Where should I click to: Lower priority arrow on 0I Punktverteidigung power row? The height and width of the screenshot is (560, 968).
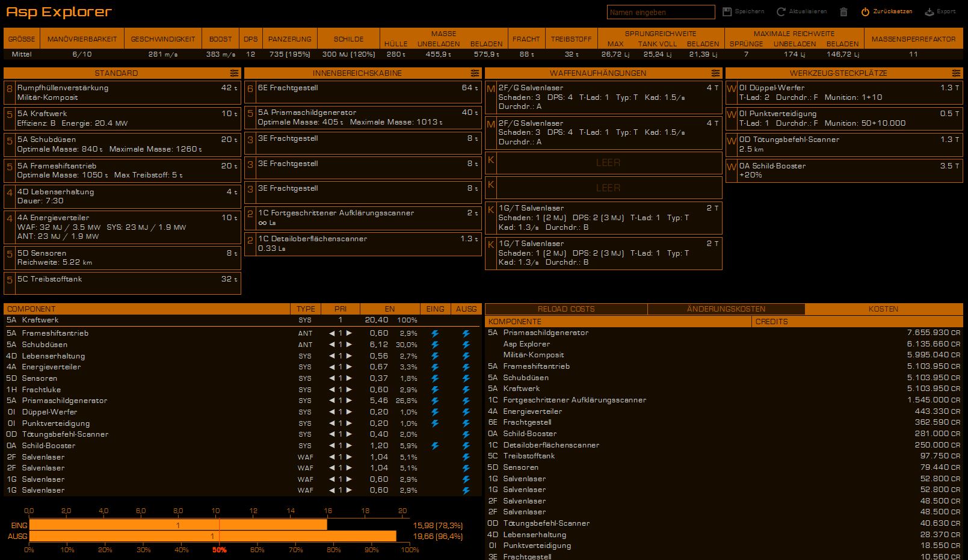coord(331,423)
